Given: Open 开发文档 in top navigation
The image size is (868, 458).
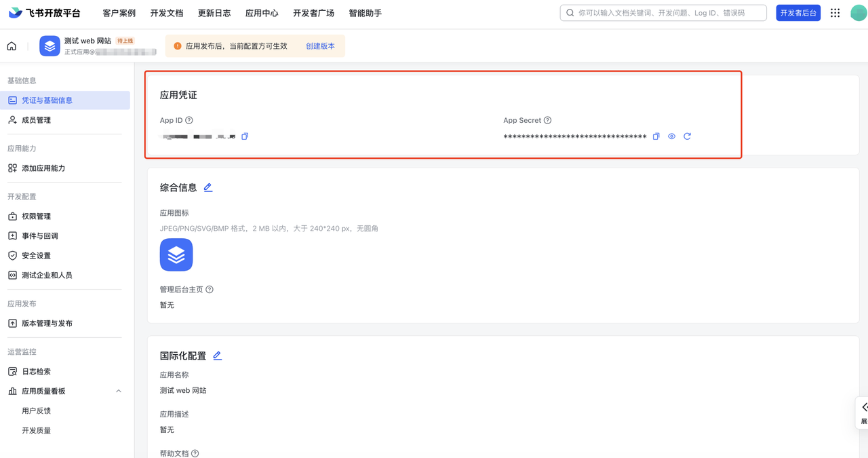Looking at the screenshot, I should [167, 13].
